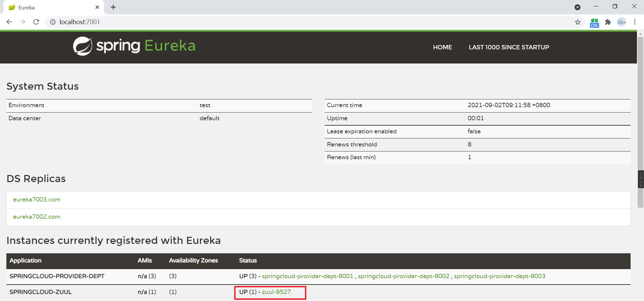Image resolution: width=644 pixels, height=301 pixels.
Task: Restore down the browser window
Action: click(615, 6)
